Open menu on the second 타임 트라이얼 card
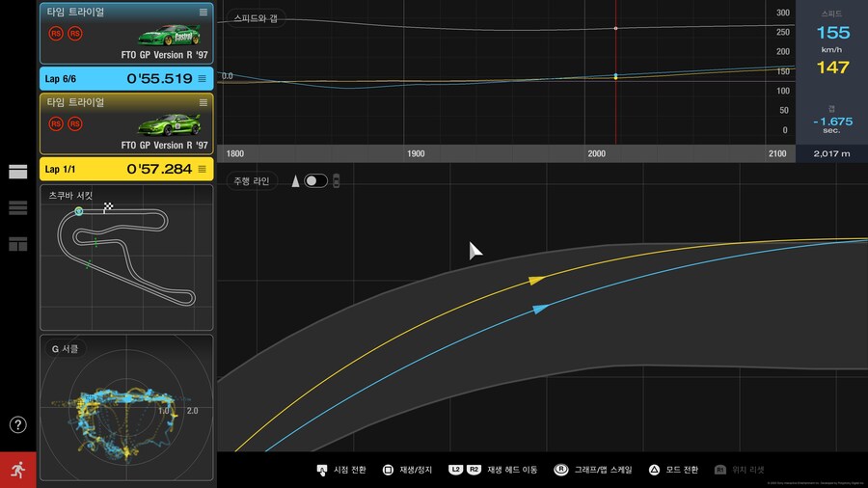868x488 pixels. click(x=203, y=101)
